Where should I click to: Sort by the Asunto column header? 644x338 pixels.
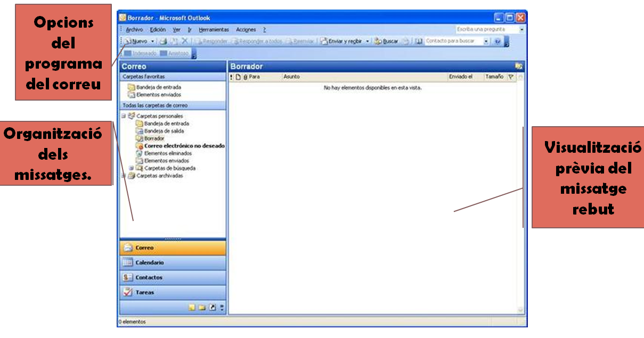[365, 77]
